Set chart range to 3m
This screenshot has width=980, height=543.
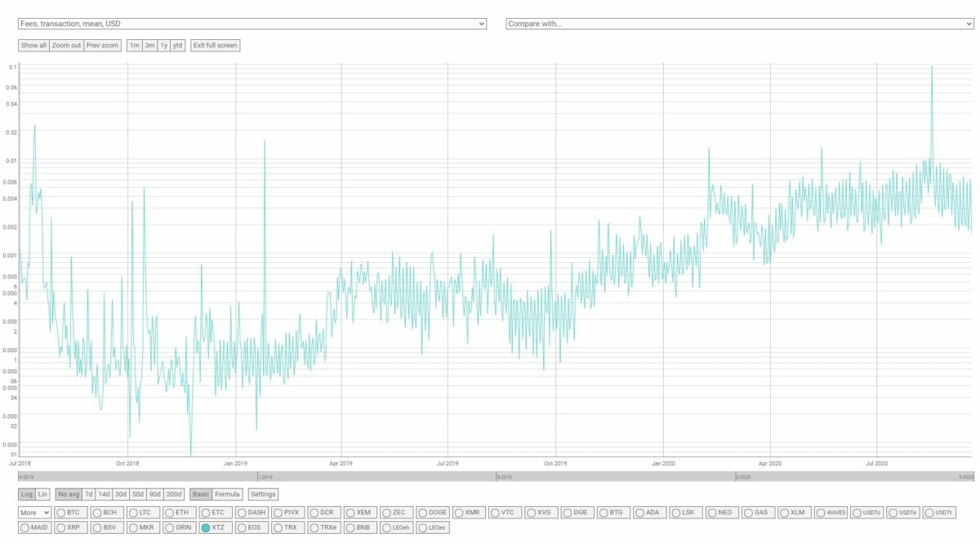click(x=149, y=46)
